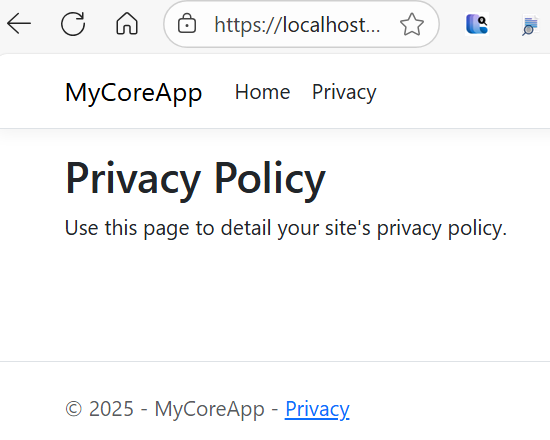Click the MyCoreApp text in the footer
The height and width of the screenshot is (440, 550).
(209, 409)
